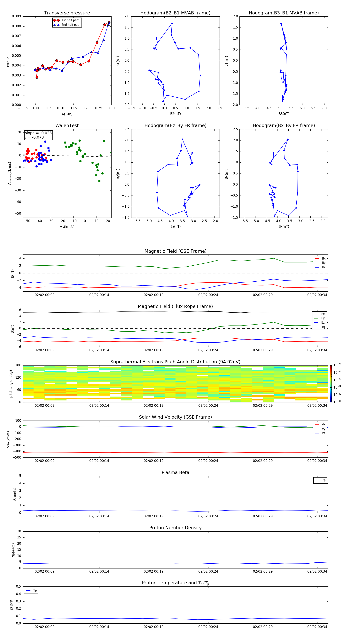351x644 pixels.
Task: Click the 'Proton Number Density' title
Action: (175, 528)
